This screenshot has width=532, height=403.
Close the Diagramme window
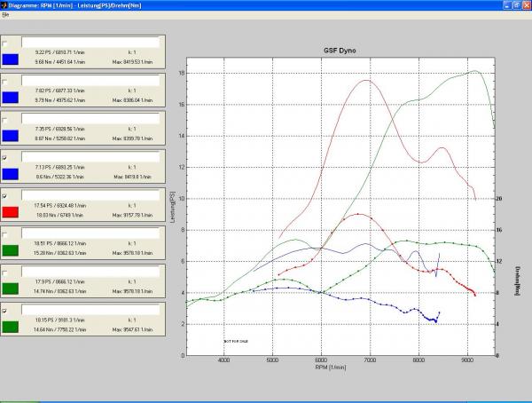[x=524, y=5]
